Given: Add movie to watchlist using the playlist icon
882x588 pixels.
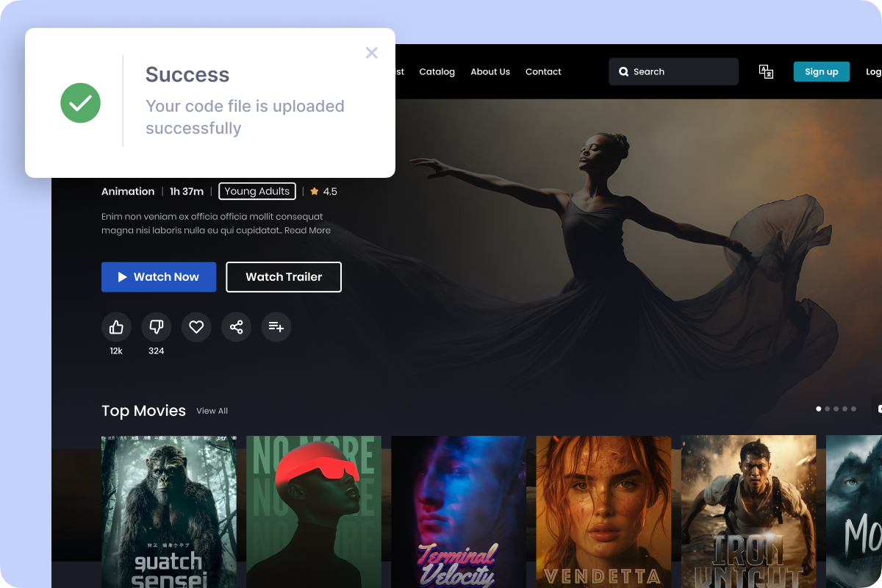Looking at the screenshot, I should coord(276,327).
